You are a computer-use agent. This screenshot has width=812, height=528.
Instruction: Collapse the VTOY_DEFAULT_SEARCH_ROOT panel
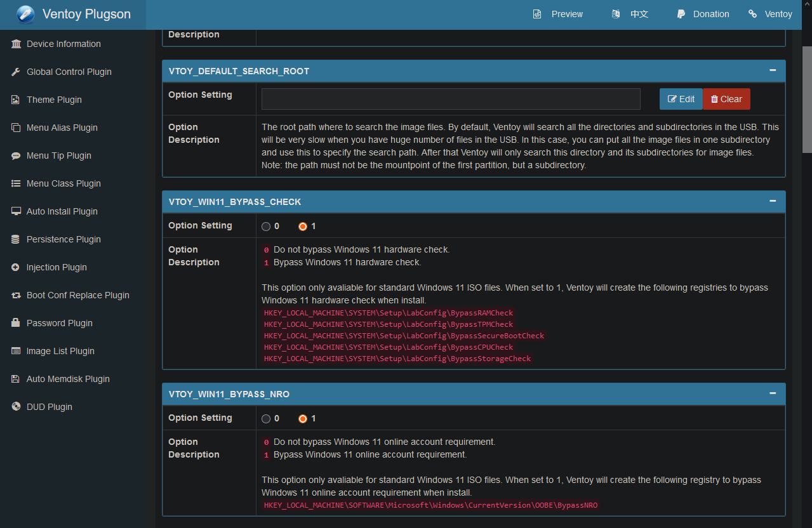point(773,70)
